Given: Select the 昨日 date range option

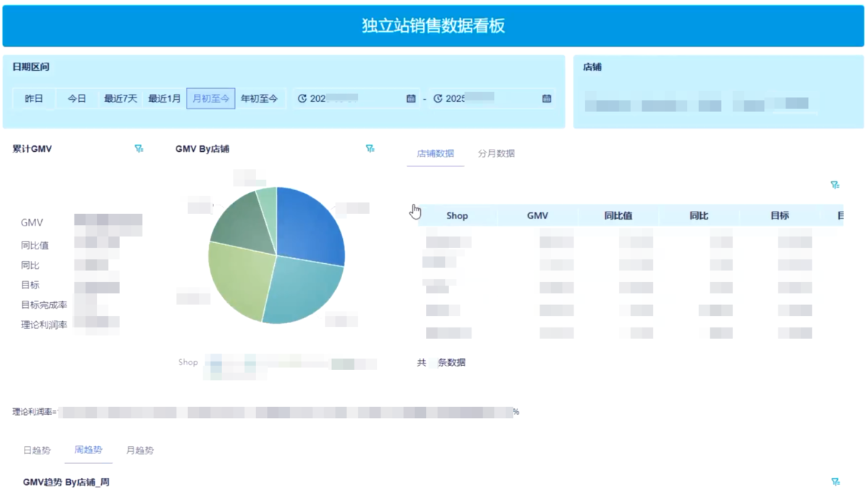Looking at the screenshot, I should (34, 99).
